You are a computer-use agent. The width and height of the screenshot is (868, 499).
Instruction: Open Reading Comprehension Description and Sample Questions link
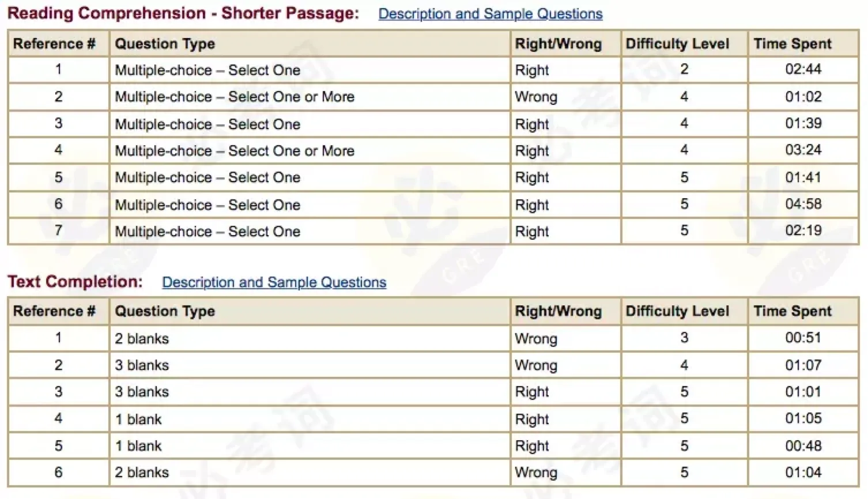(x=490, y=14)
